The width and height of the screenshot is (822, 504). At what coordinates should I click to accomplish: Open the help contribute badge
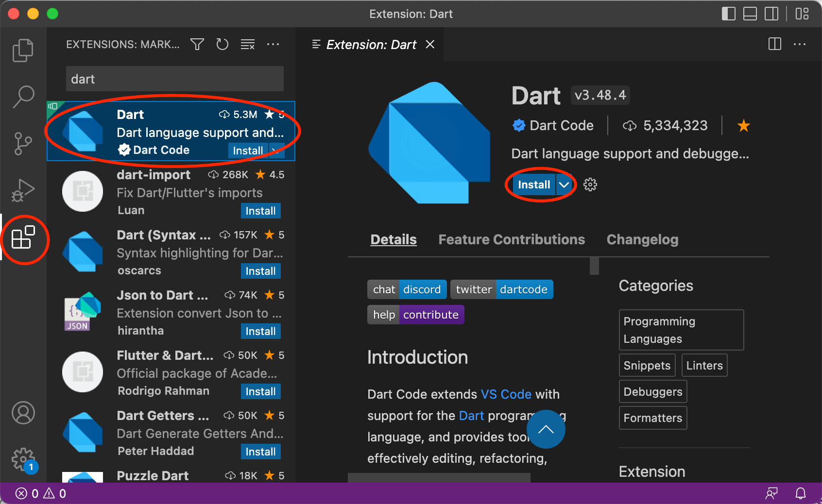(x=416, y=315)
